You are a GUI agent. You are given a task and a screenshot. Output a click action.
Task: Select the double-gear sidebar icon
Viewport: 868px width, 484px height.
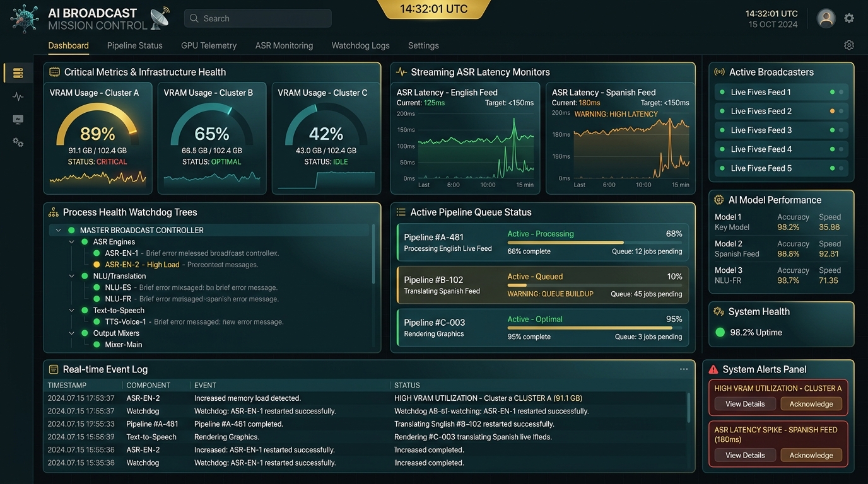(18, 143)
